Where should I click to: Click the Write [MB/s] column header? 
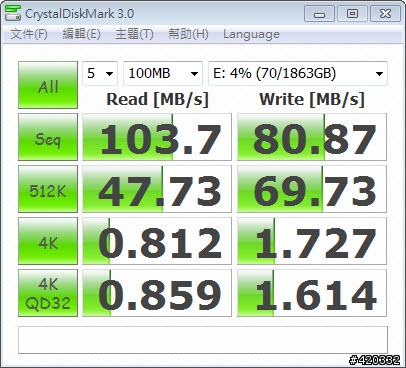[312, 99]
